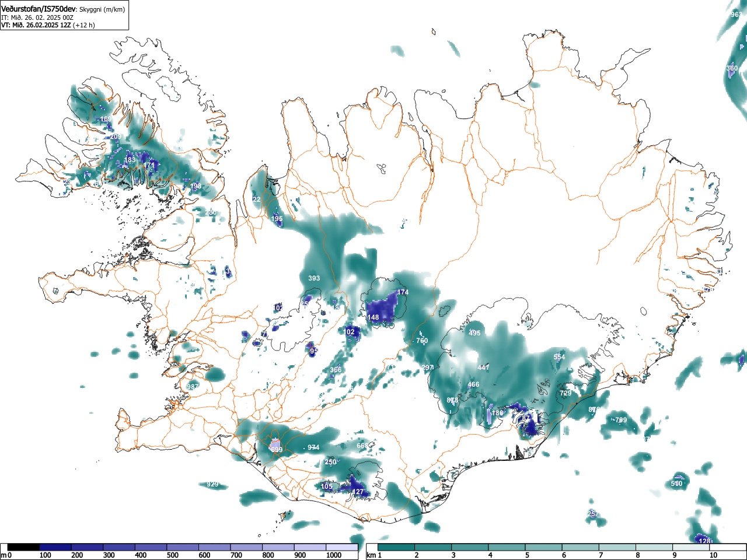Screen dimensions: 747x560
Task: Click visibility value '183' on the map
Action: pos(130,160)
